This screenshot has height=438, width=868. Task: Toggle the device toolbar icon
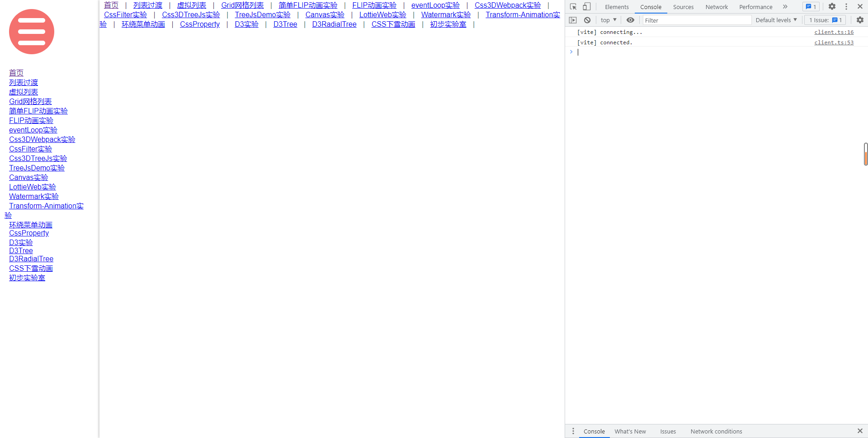click(586, 7)
